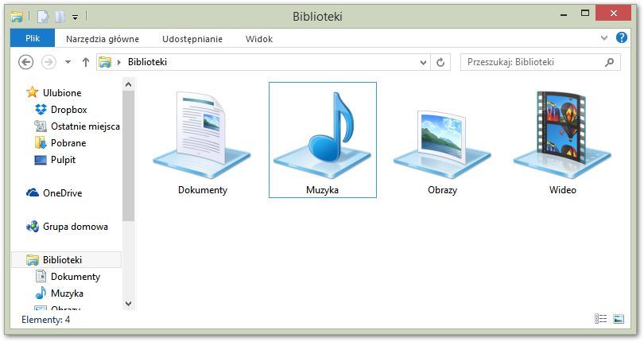644x342 pixels.
Task: Open the Plik menu
Action: click(33, 39)
